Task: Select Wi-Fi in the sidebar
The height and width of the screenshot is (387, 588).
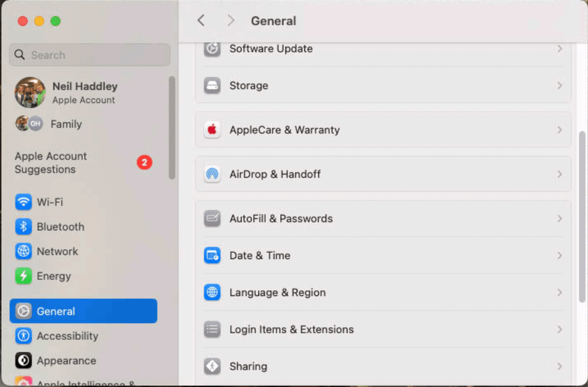Action: point(83,202)
